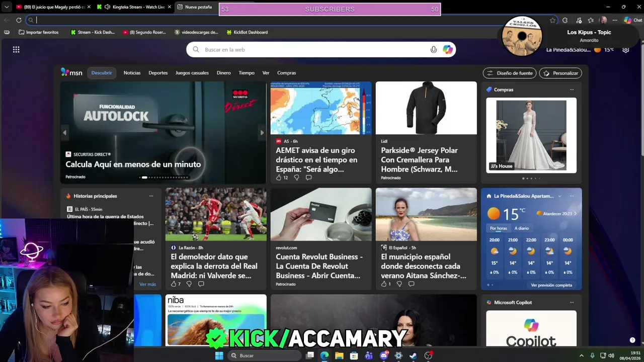
Task: Dislike the AEMET weather article
Action: pyautogui.click(x=296, y=177)
